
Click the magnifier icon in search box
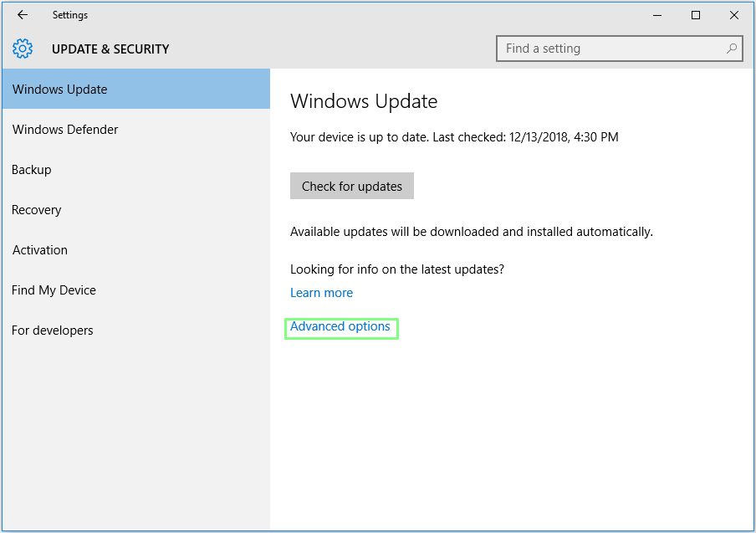coord(731,49)
